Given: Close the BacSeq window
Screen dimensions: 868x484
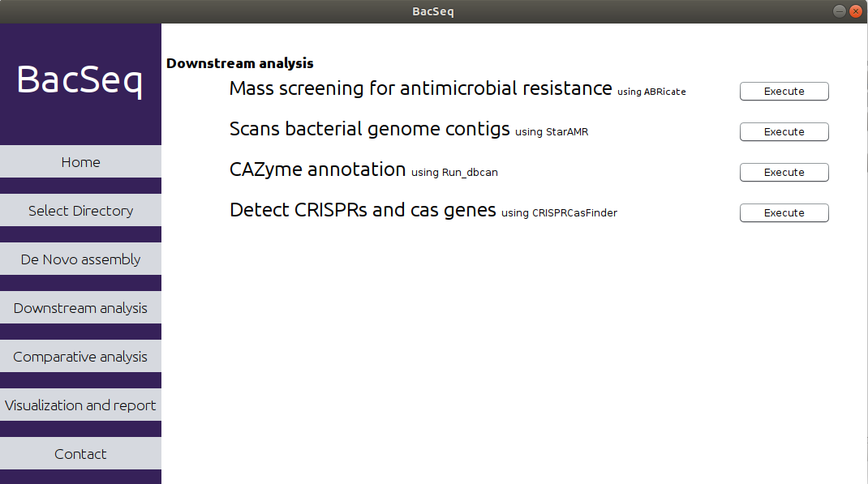Looking at the screenshot, I should coord(855,11).
